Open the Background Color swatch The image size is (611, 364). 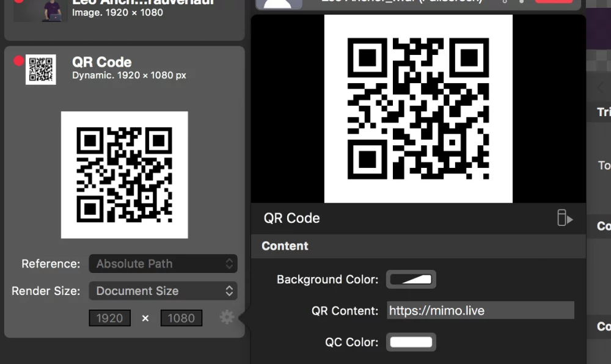411,279
